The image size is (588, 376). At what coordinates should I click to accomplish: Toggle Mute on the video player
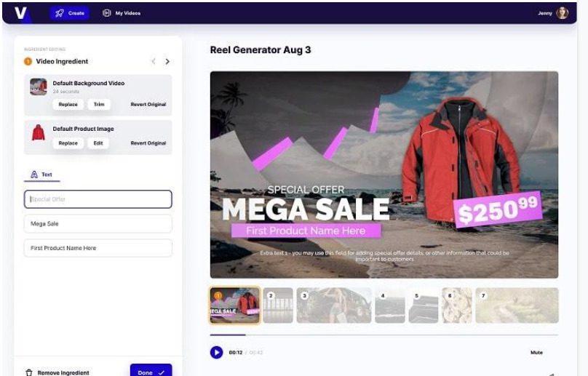coord(536,353)
